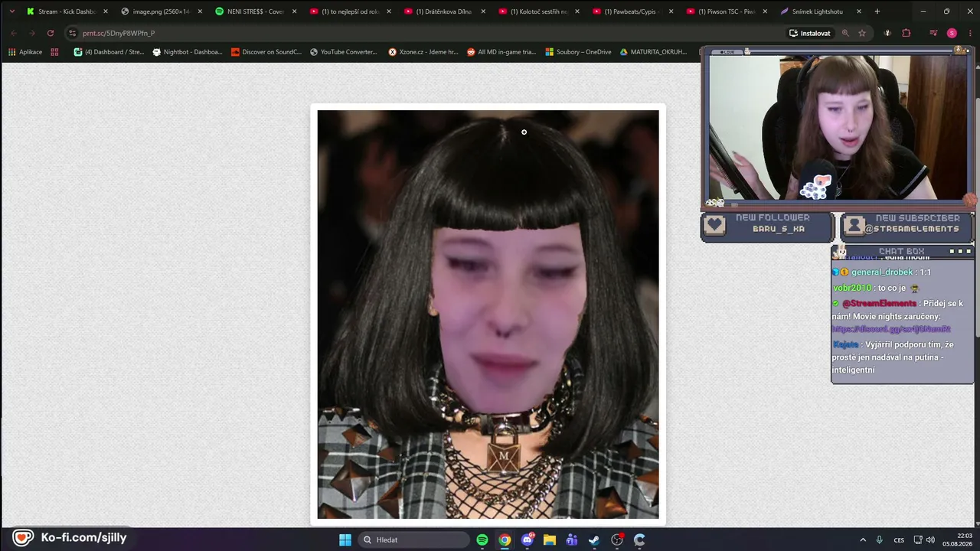The width and height of the screenshot is (980, 551).
Task: Click the @StreamElements chat name
Action: (879, 303)
